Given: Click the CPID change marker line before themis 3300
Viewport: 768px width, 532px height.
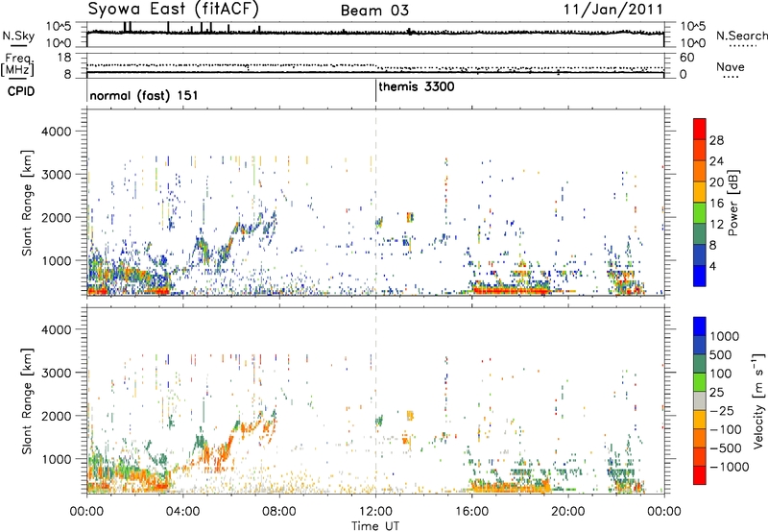Looking at the screenshot, I should pos(375,90).
